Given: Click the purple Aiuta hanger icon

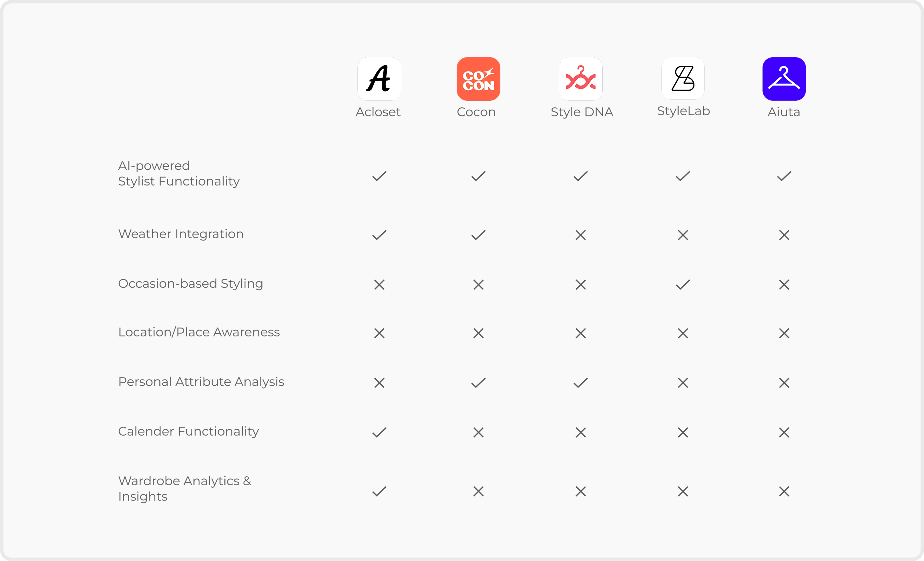Looking at the screenshot, I should click(784, 79).
